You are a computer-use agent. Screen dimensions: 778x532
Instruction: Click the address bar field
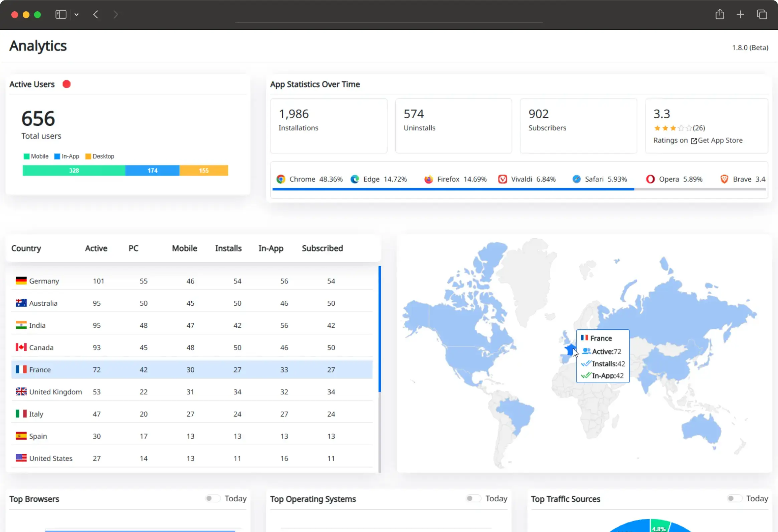(x=388, y=15)
